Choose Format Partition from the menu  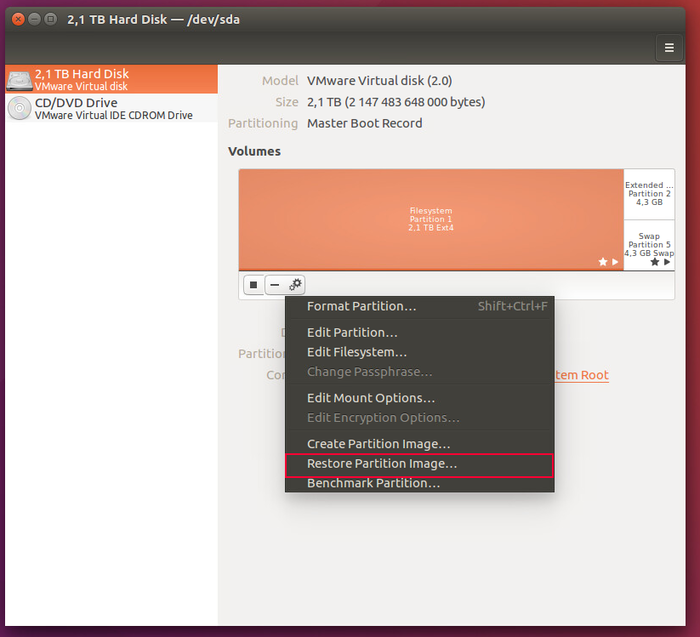tap(361, 306)
